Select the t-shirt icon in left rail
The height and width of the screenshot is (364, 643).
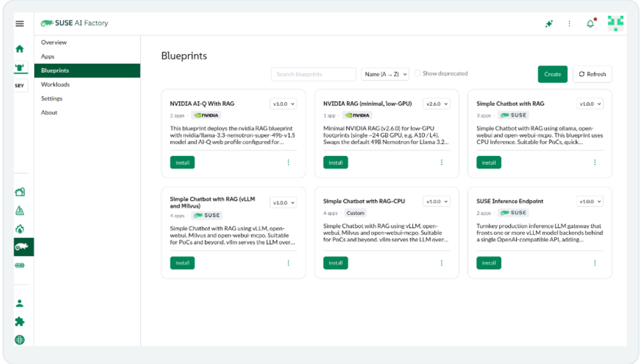pos(19,68)
